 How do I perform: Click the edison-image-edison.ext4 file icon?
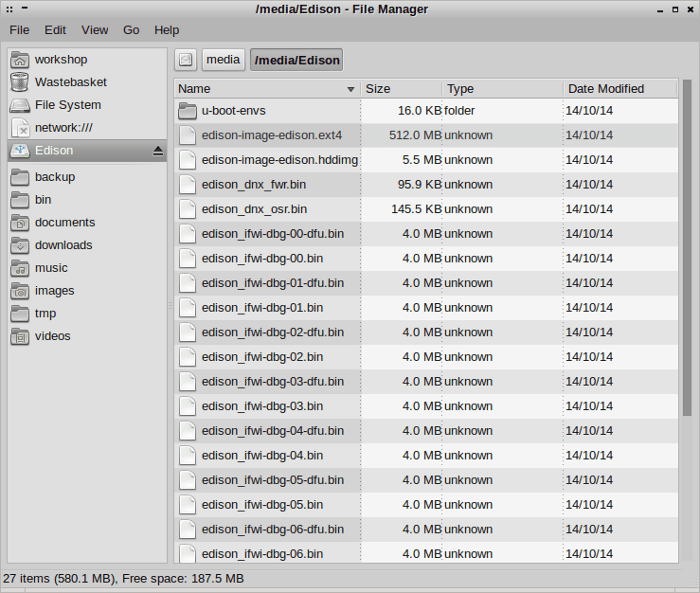point(187,135)
